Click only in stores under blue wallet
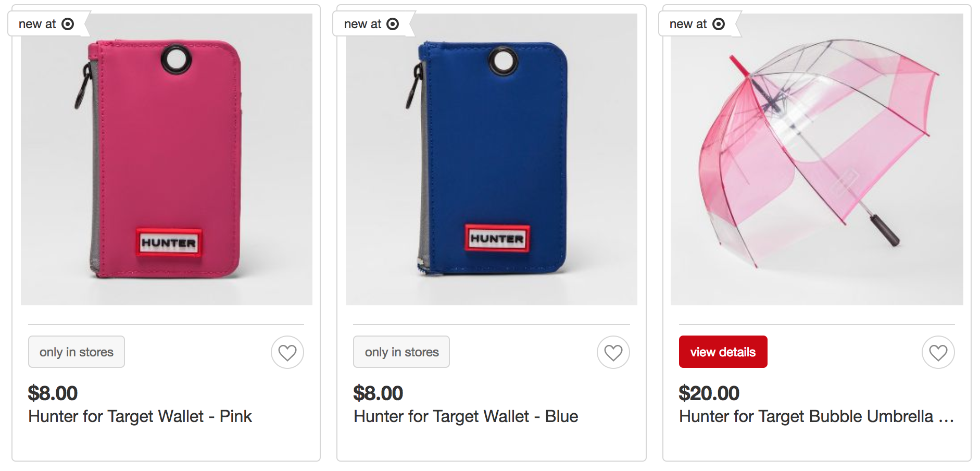 401,352
